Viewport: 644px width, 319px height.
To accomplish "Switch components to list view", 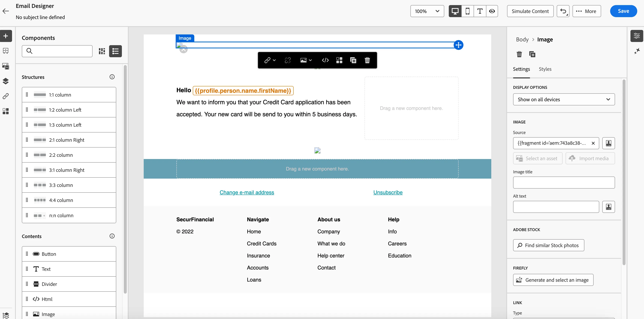I will [x=115, y=51].
